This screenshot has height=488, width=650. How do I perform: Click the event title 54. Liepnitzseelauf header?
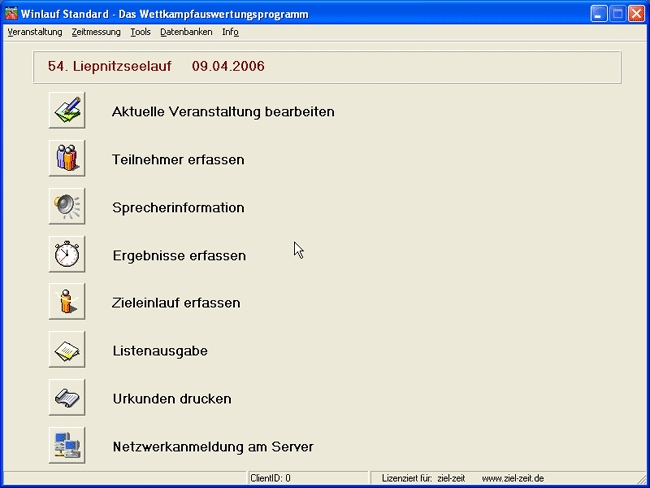156,67
